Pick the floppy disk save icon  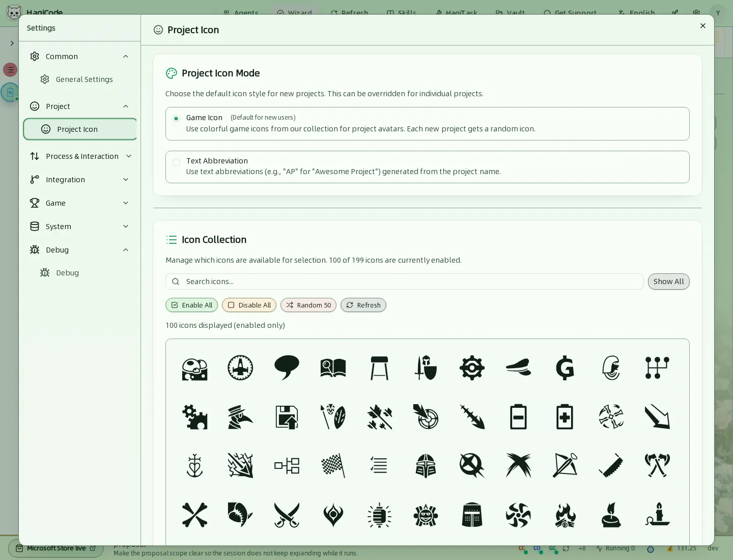click(287, 417)
